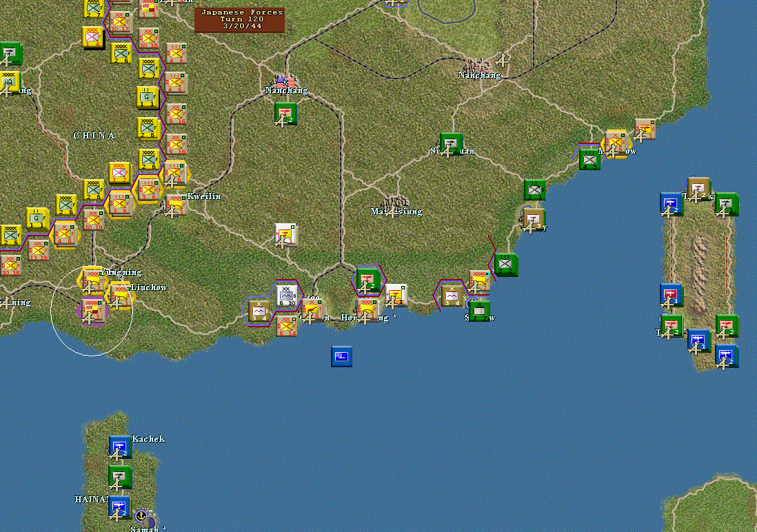Select yellow HQ unit at left edge

[10, 83]
